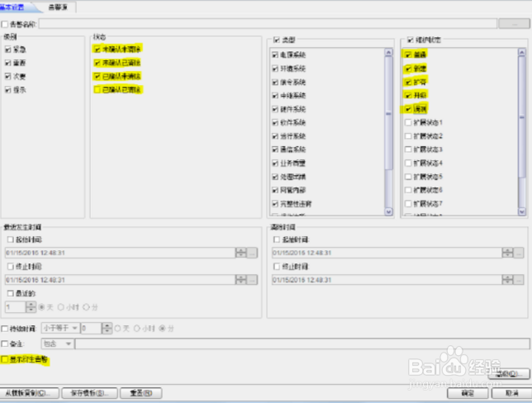The width and height of the screenshot is (532, 403).
Task: Uncheck 未确认已清除 status
Action: tap(97, 63)
